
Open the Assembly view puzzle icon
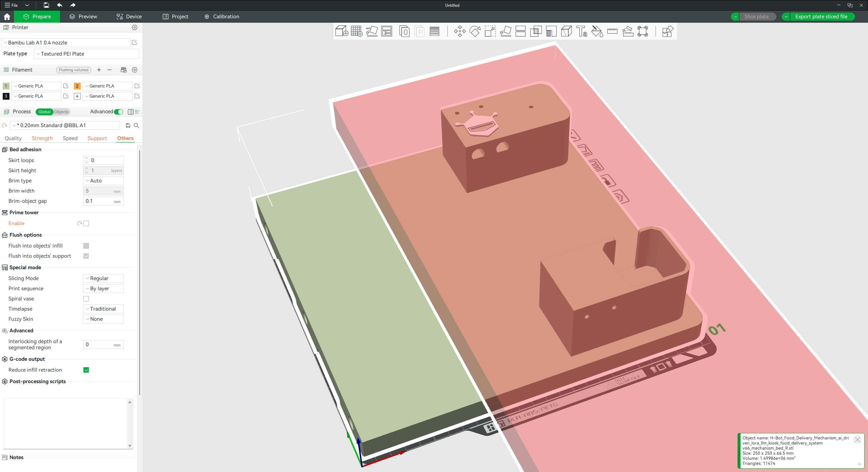(667, 31)
